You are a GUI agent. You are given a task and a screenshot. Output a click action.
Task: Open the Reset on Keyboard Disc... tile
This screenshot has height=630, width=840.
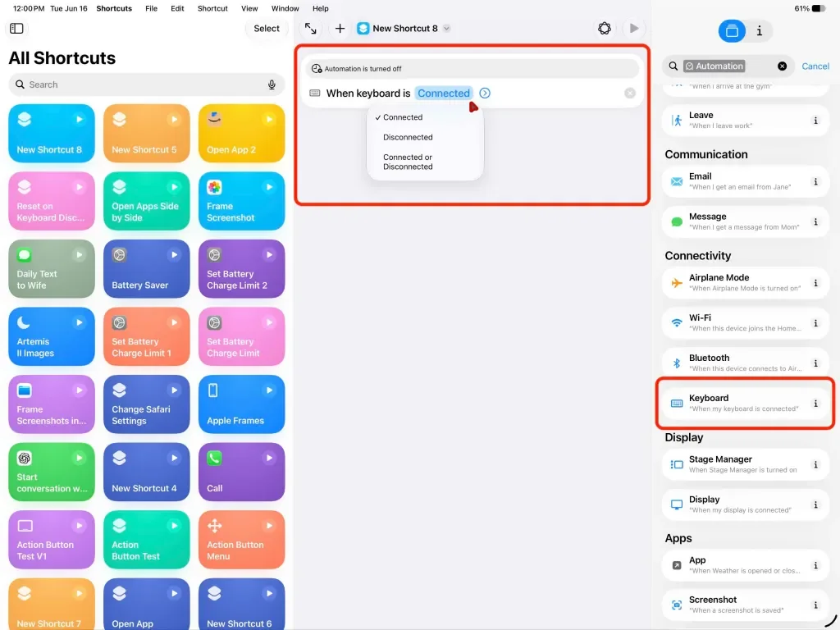point(52,201)
